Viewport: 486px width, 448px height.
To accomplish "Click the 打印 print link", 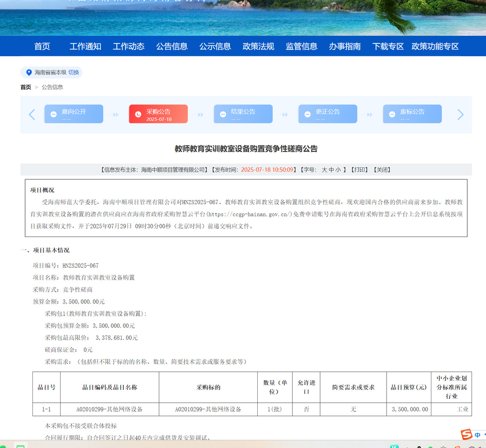I will (x=359, y=170).
